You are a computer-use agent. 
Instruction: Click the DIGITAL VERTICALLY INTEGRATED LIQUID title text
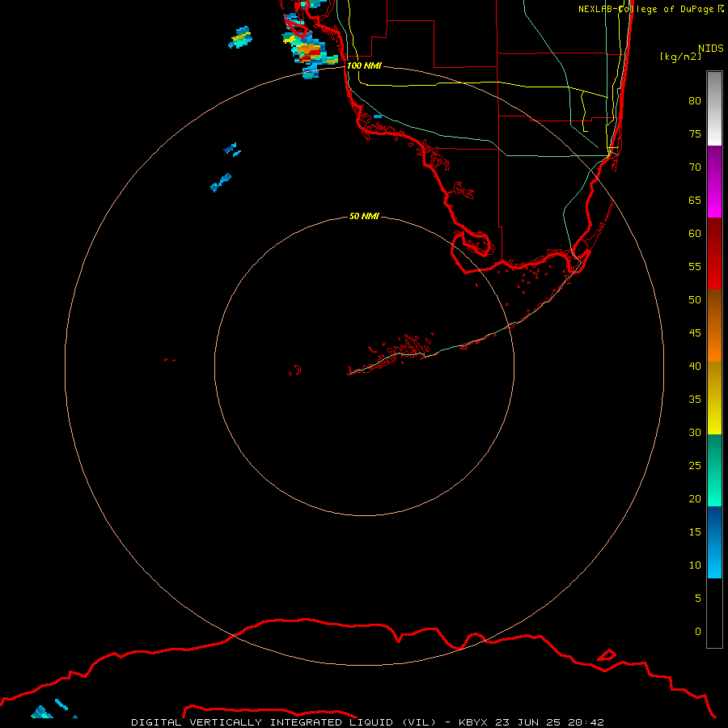262,722
